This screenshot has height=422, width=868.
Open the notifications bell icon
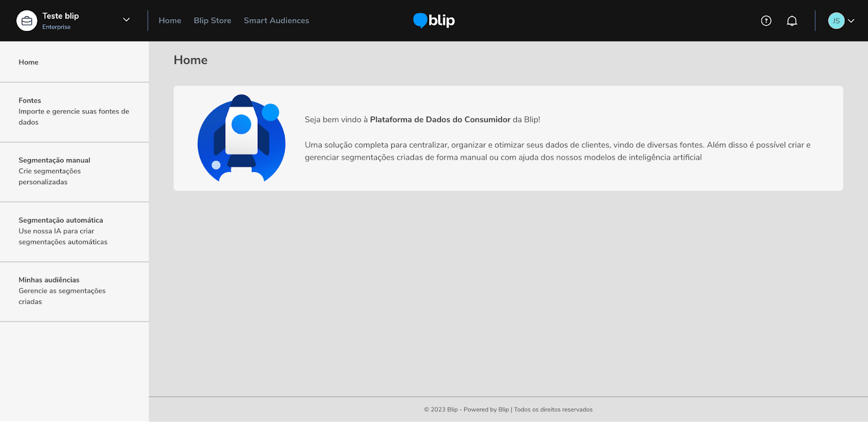[x=792, y=21]
